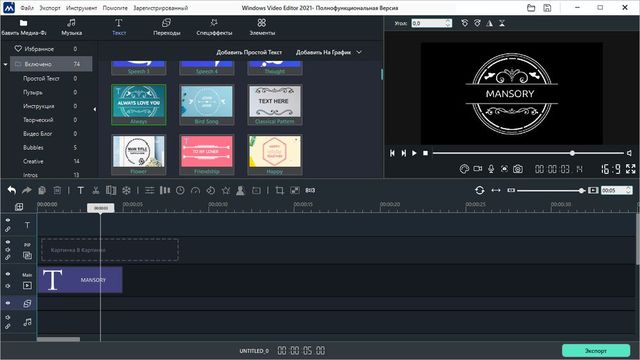Open the adjustment sliders icon
640x360 pixels.
coord(150,190)
